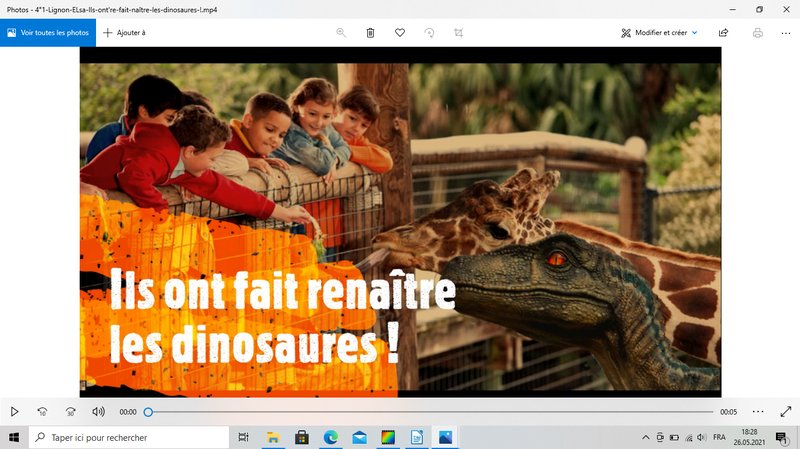Open the Ajouter à menu
The height and width of the screenshot is (449, 800).
(x=124, y=32)
